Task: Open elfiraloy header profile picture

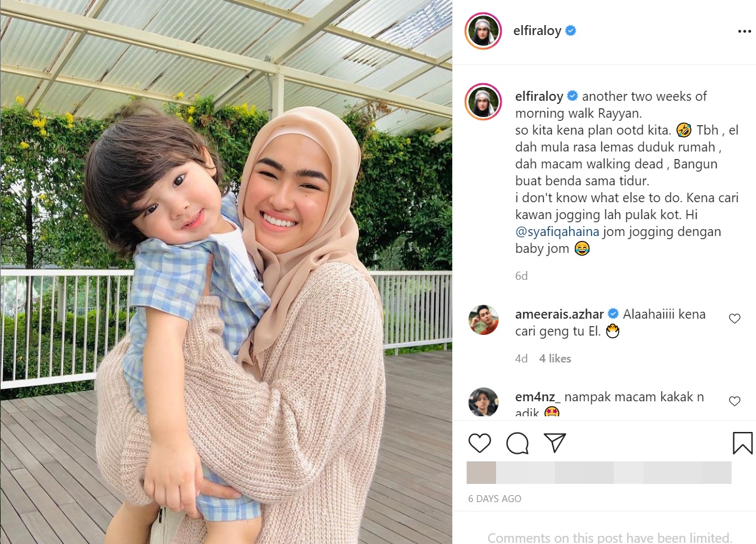Action: point(484,31)
